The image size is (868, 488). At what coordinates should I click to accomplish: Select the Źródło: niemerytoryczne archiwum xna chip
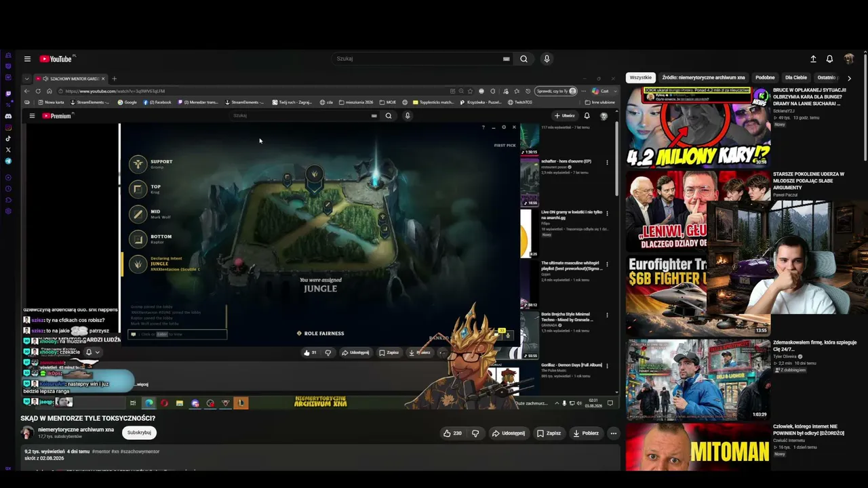point(703,78)
